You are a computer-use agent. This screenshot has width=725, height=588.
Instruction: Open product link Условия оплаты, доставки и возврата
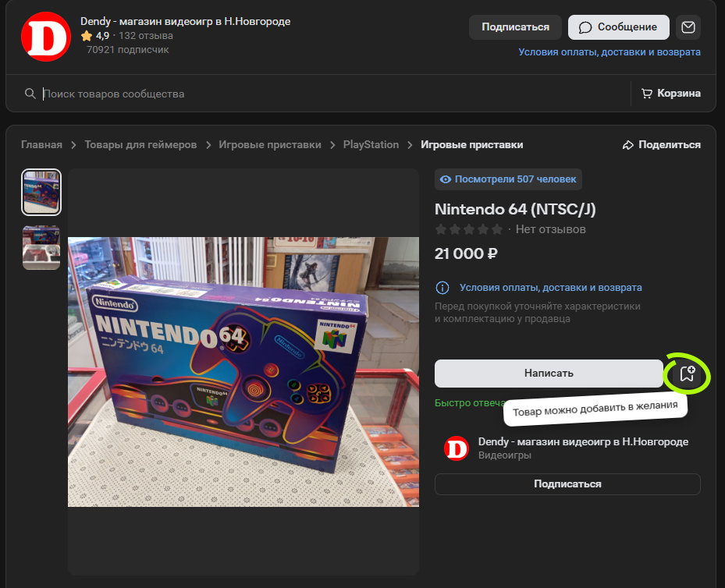550,288
